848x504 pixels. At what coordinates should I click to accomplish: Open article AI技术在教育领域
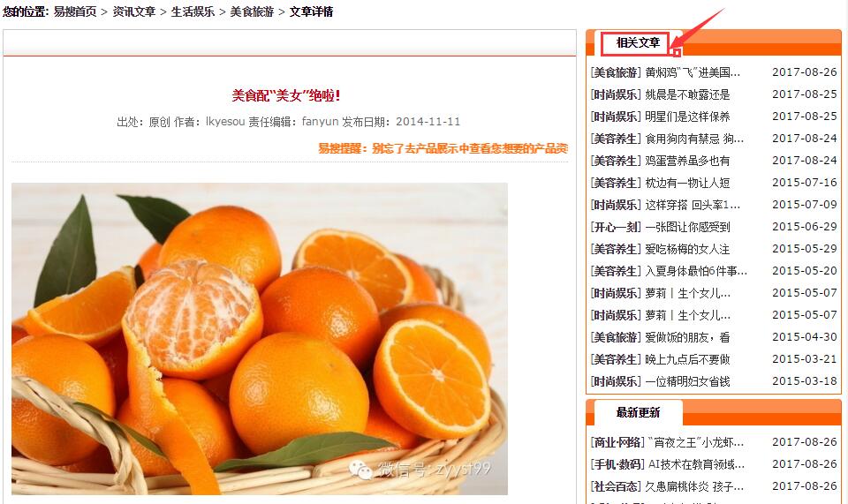pos(696,464)
